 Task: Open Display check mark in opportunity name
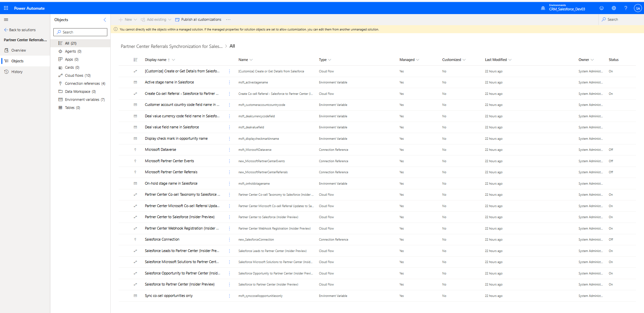176,138
